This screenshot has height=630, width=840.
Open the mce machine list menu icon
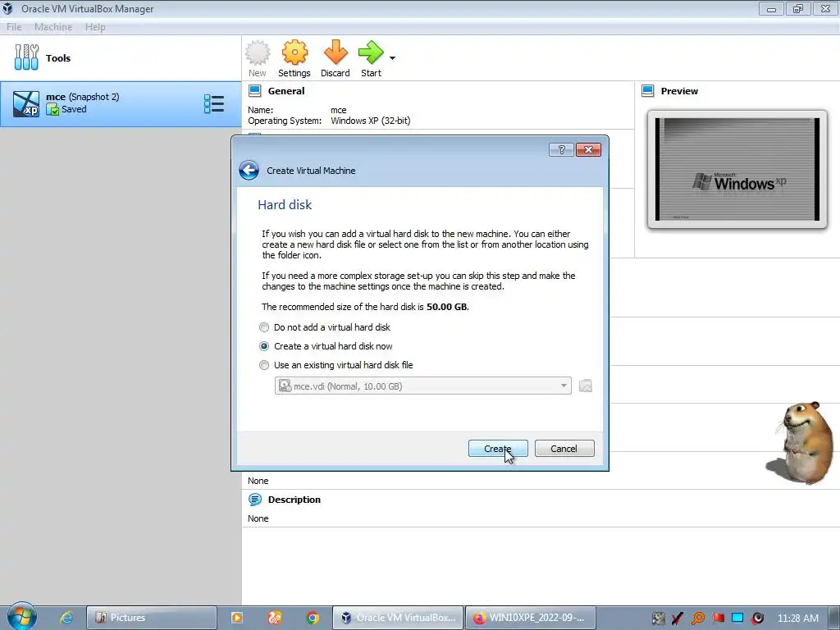214,104
